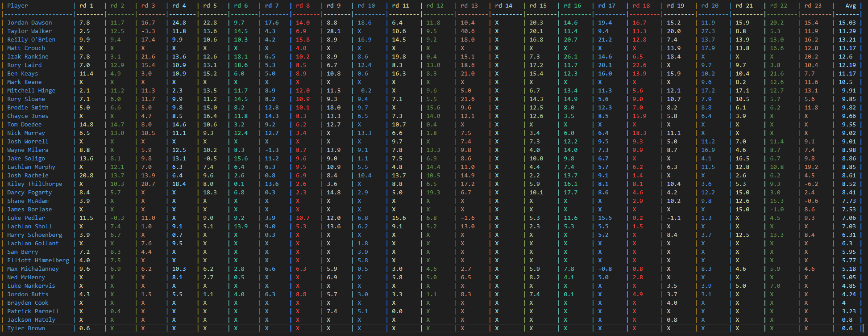Click Jordan Dawson's average 15.03
Screen dimensions: 868x336
coord(847,23)
